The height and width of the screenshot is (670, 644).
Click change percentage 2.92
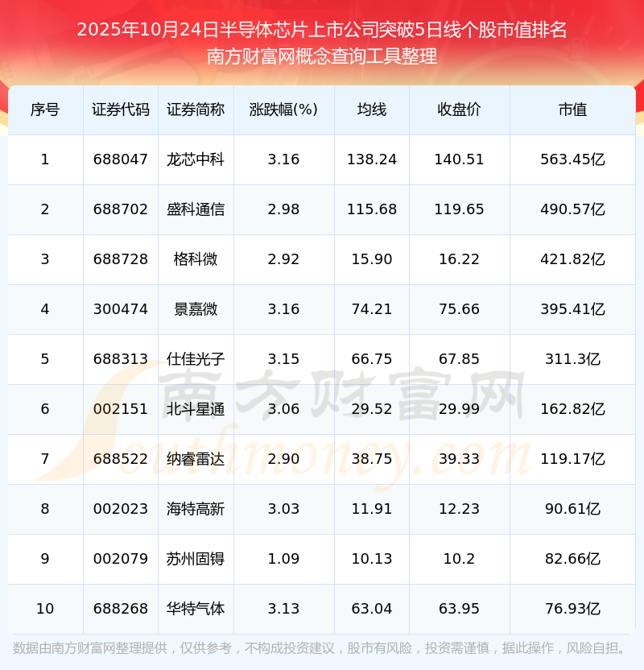click(x=283, y=259)
